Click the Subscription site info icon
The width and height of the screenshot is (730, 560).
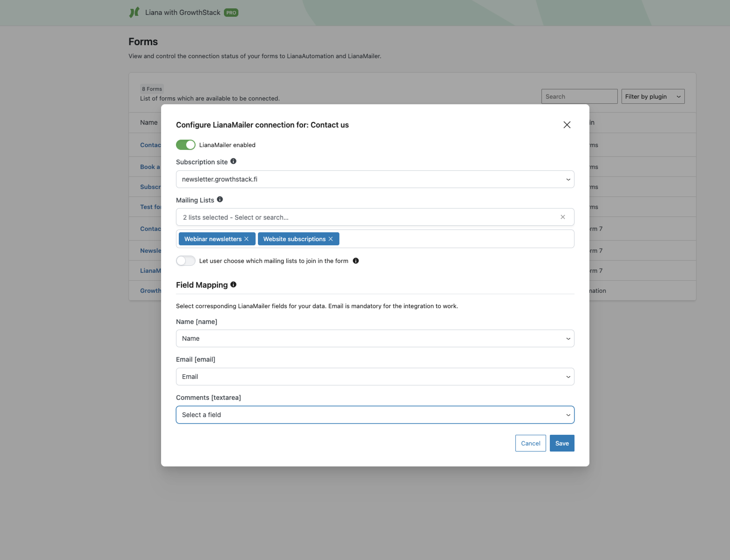[x=233, y=161]
